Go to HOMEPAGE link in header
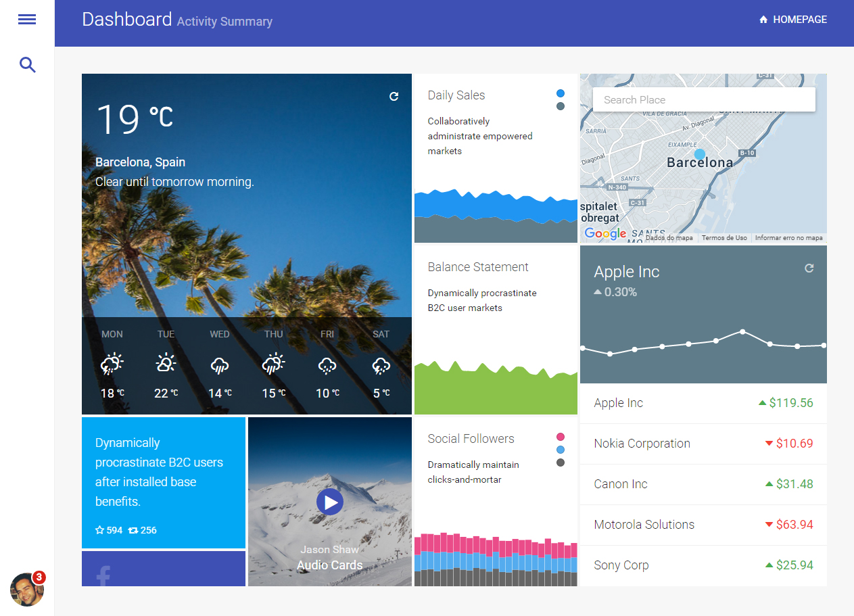The height and width of the screenshot is (616, 854). click(x=793, y=20)
